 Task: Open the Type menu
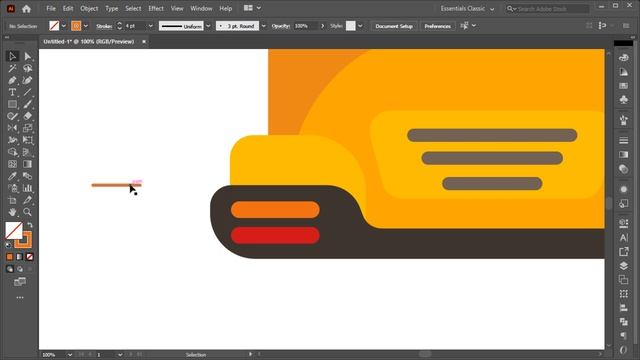tap(111, 8)
